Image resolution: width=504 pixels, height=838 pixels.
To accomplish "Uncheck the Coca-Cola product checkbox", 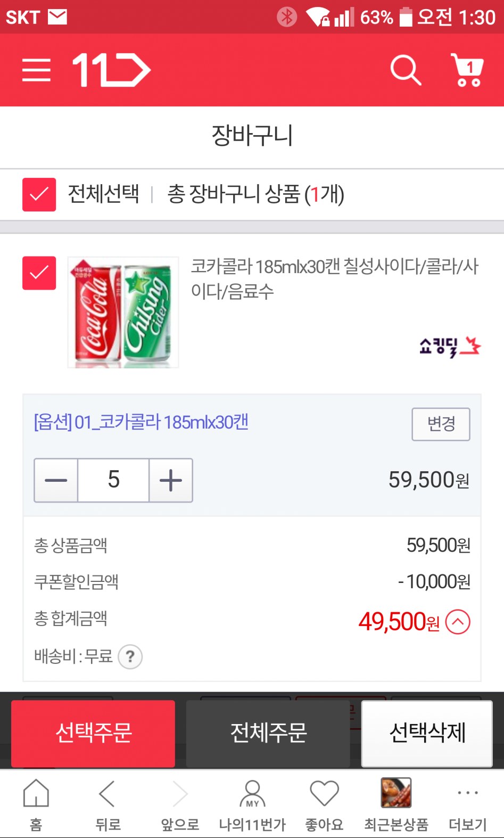I will [x=39, y=273].
